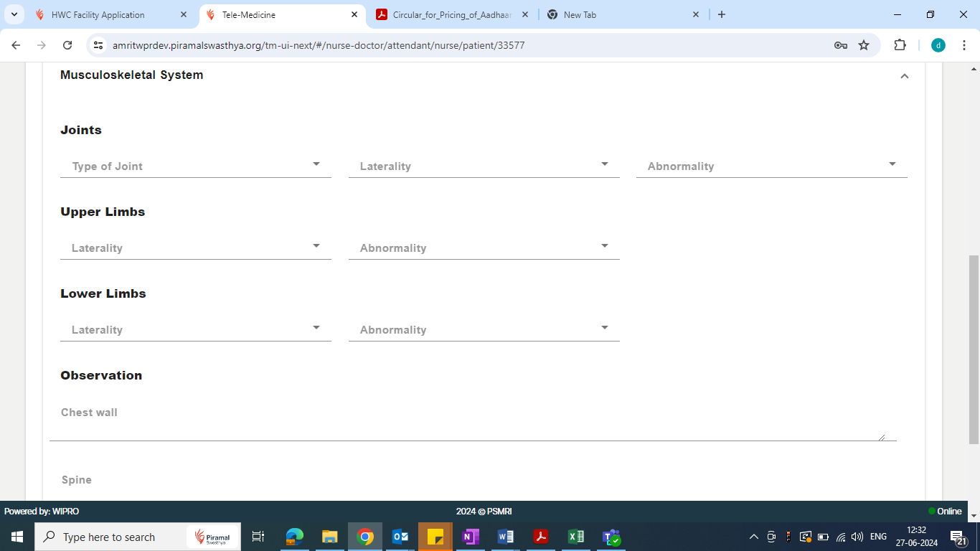Click the Musculoskeletal System heading
The height and width of the screenshot is (551, 980).
131,75
